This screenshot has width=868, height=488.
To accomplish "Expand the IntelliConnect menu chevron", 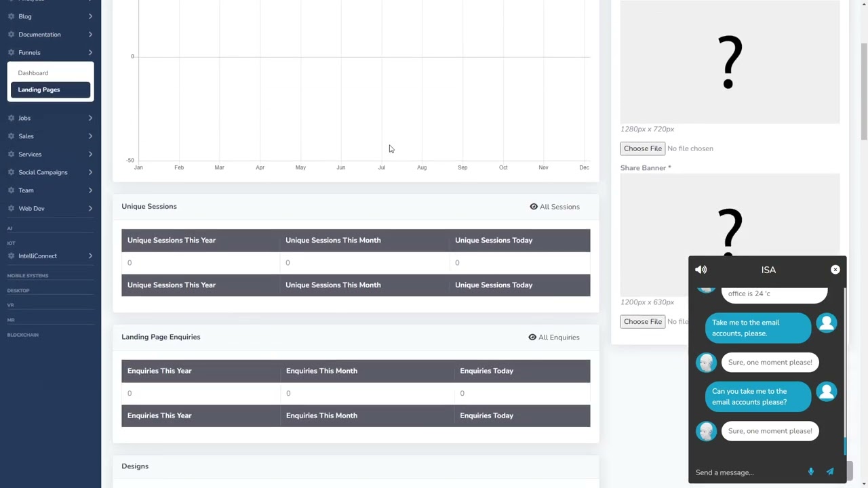I will pyautogui.click(x=90, y=256).
